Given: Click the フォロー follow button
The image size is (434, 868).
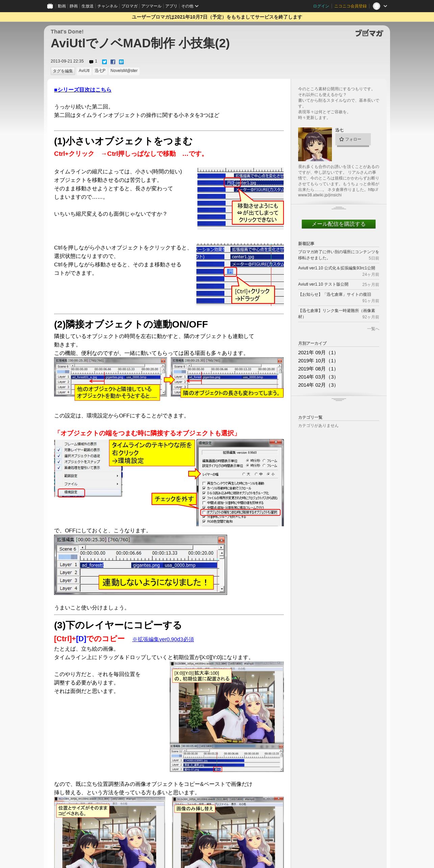Looking at the screenshot, I should click(353, 139).
